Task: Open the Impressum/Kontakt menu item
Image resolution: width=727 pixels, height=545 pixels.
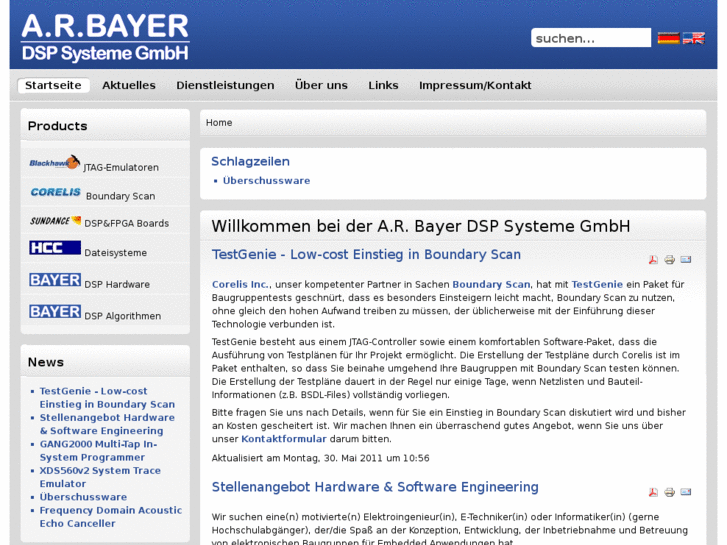Action: (475, 85)
